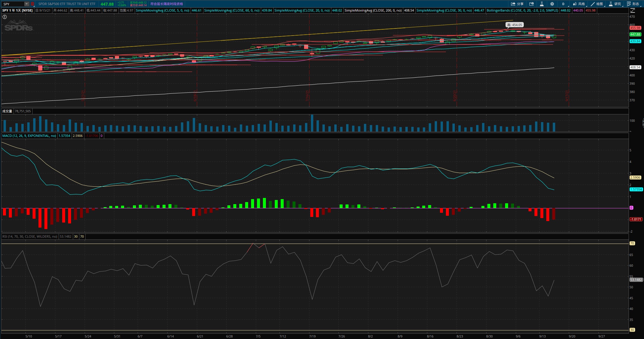Click the 7/19 date on time axis

pos(312,336)
